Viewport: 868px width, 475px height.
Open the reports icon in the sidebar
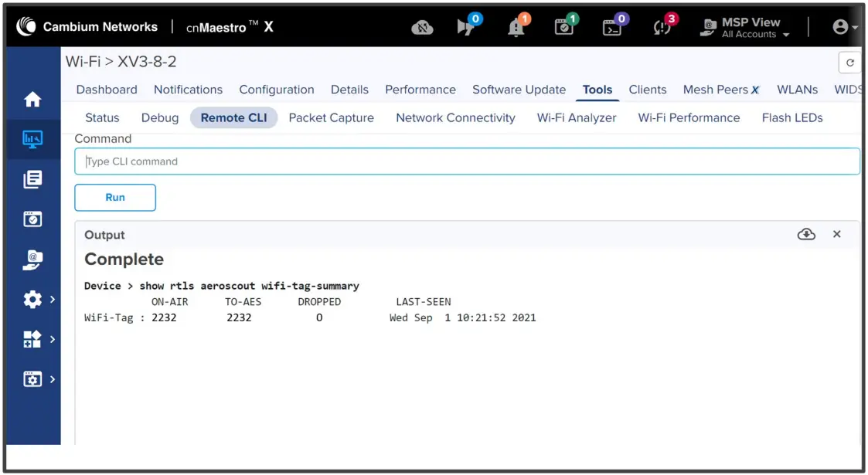pyautogui.click(x=32, y=178)
